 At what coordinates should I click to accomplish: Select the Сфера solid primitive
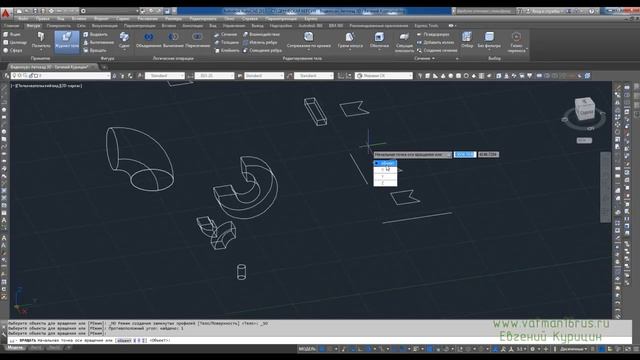pyautogui.click(x=13, y=51)
